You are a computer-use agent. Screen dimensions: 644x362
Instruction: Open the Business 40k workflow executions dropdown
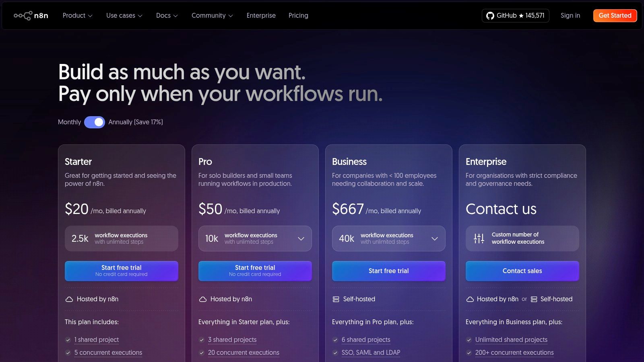(x=389, y=239)
